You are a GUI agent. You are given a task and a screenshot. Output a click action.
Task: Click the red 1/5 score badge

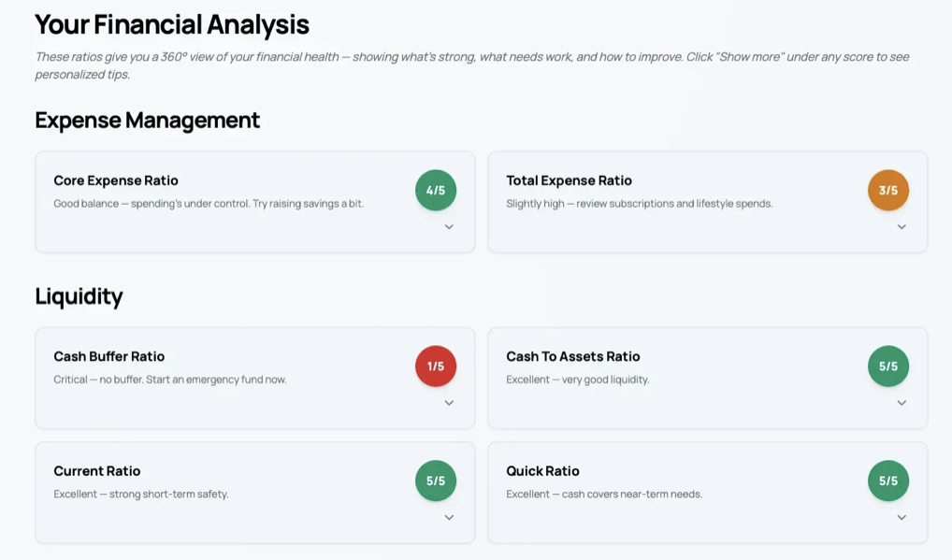tap(436, 366)
